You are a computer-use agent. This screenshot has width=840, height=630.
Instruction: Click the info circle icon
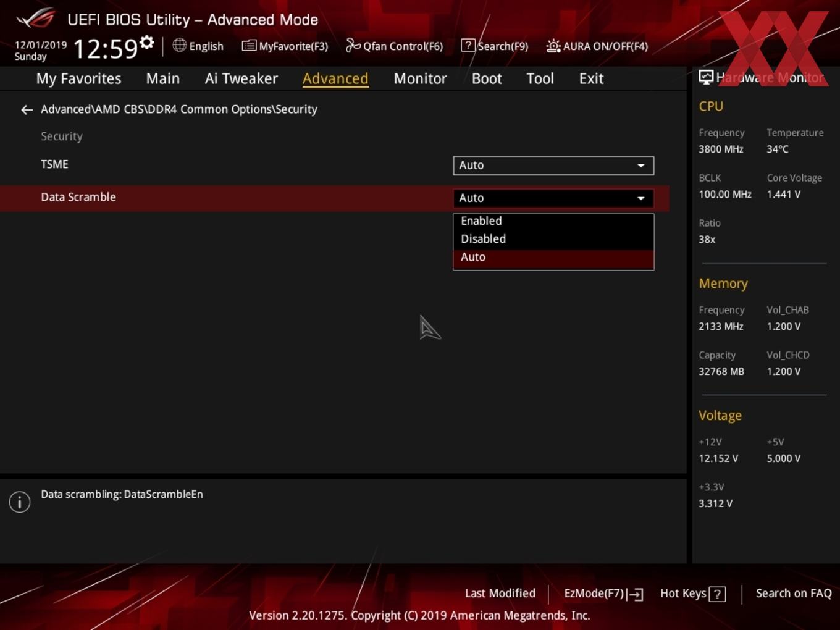pyautogui.click(x=20, y=502)
